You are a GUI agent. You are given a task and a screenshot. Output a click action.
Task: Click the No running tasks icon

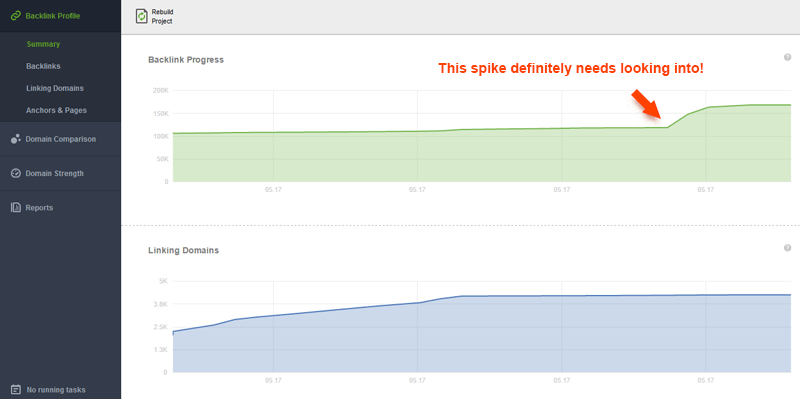(x=16, y=390)
